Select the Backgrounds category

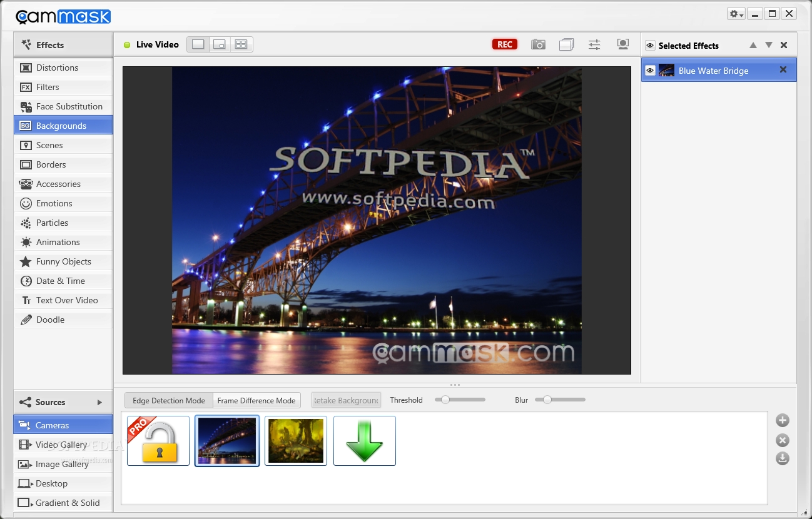[63, 126]
